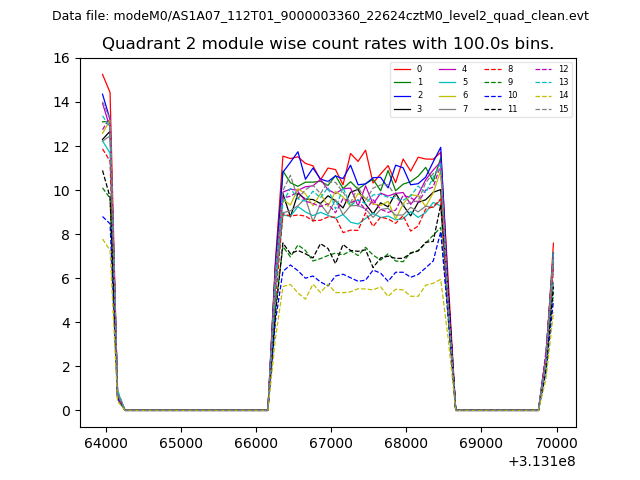Image resolution: width=640 pixels, height=480 pixels.
Task: Click the red dashed legend entry 8
Action: (x=499, y=69)
